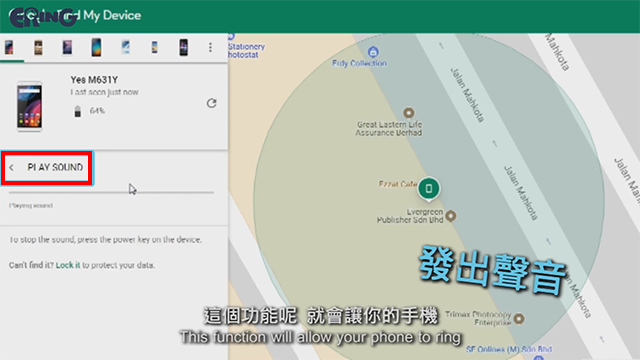Select the fifth device icon in list
This screenshot has height=360, width=640.
[x=126, y=47]
